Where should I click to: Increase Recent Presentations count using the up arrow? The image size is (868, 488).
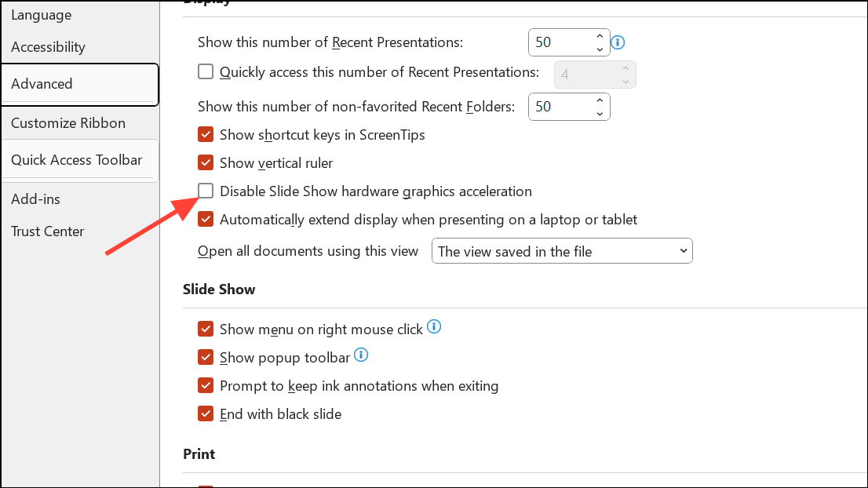[x=599, y=35]
